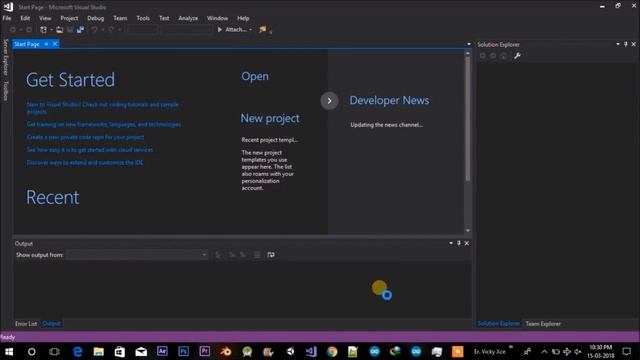Open the Test menu
640x360 pixels.
[164, 18]
